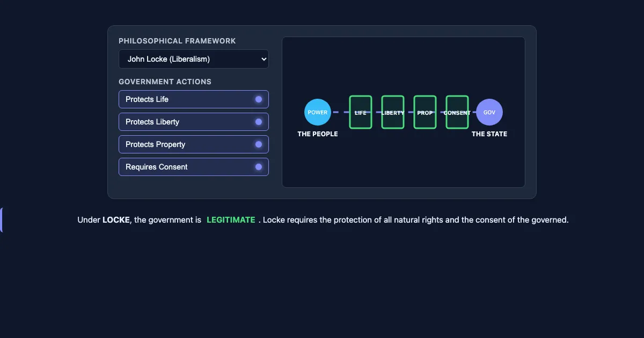Select the CONSENT gate in diagram

(457, 112)
